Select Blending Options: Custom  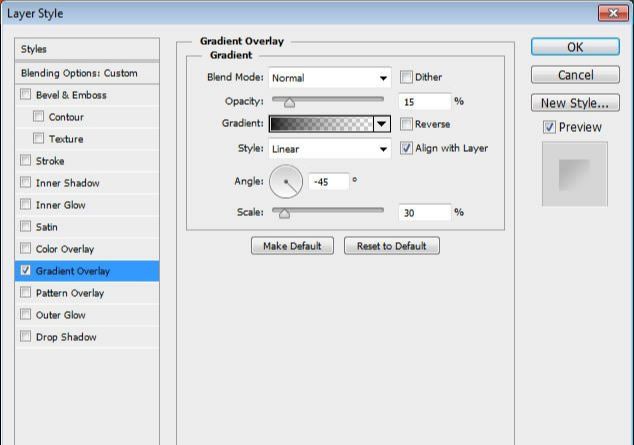[87, 73]
